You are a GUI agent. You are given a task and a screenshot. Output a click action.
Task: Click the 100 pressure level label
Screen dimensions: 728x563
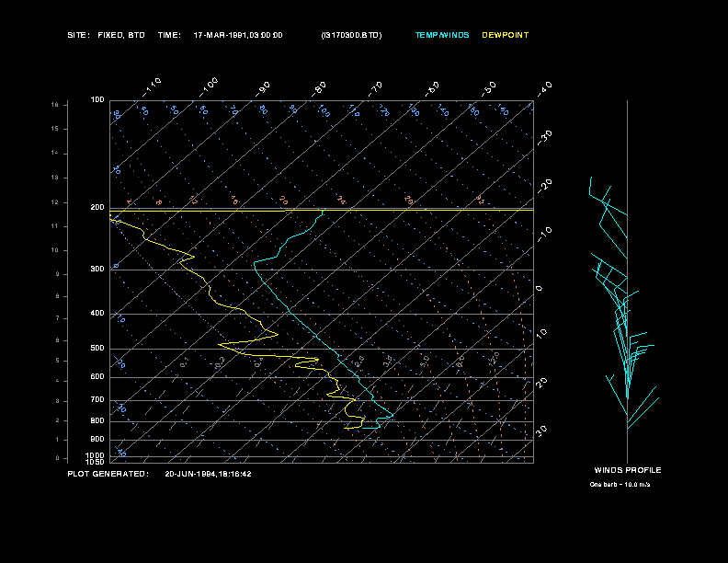97,100
